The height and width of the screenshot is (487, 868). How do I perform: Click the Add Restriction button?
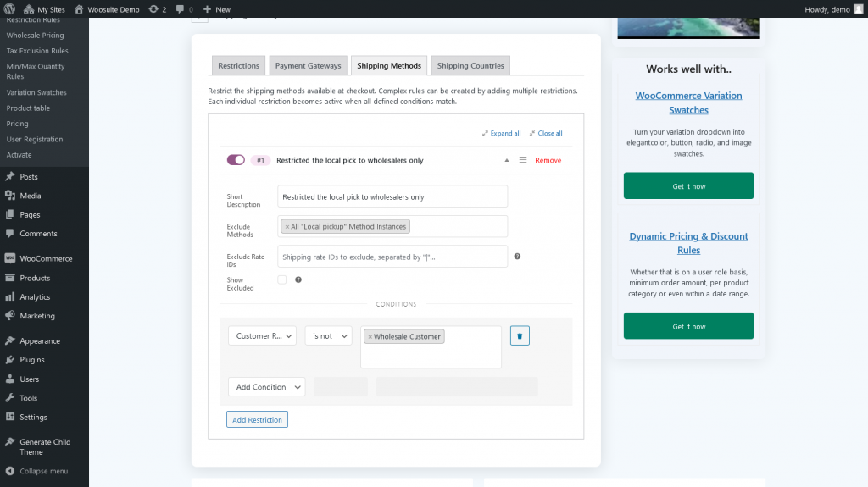click(x=257, y=420)
